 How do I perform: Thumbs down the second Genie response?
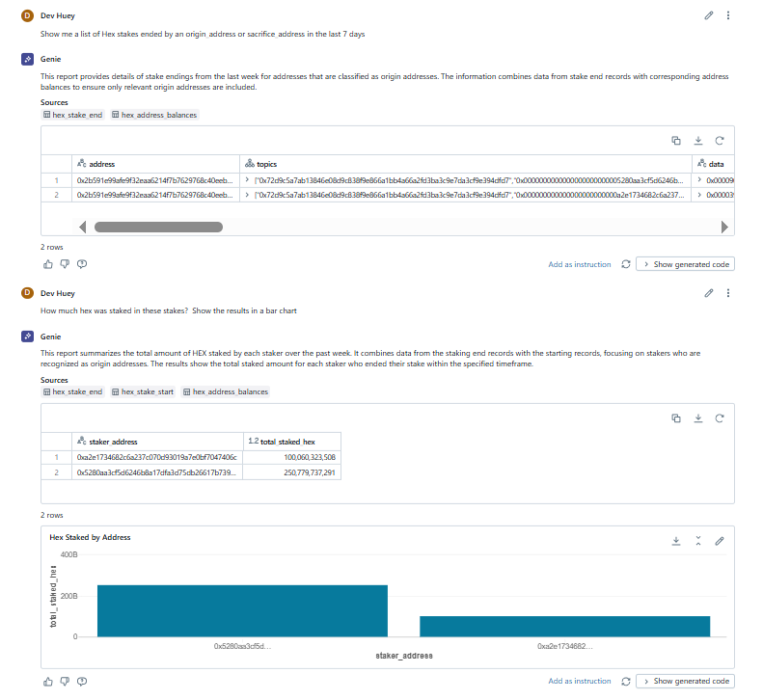(65, 682)
